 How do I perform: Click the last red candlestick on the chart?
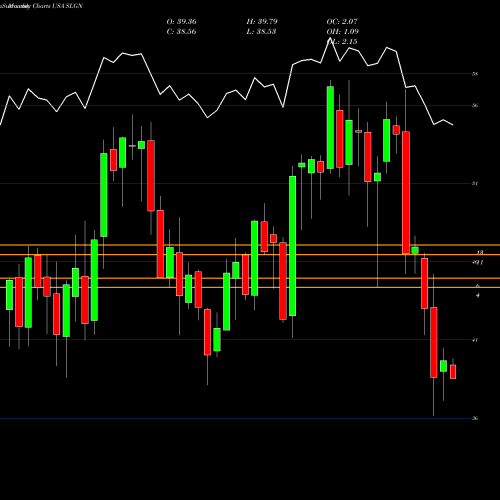click(x=453, y=372)
